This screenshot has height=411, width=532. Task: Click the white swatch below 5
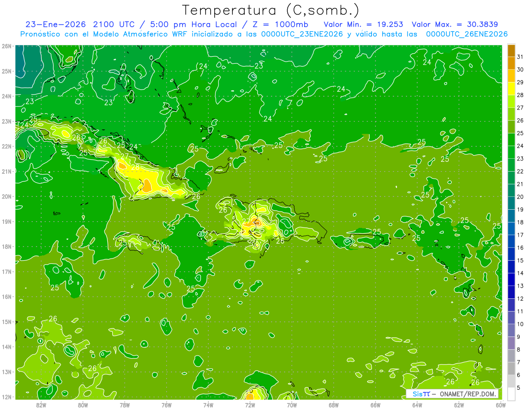coord(511,393)
